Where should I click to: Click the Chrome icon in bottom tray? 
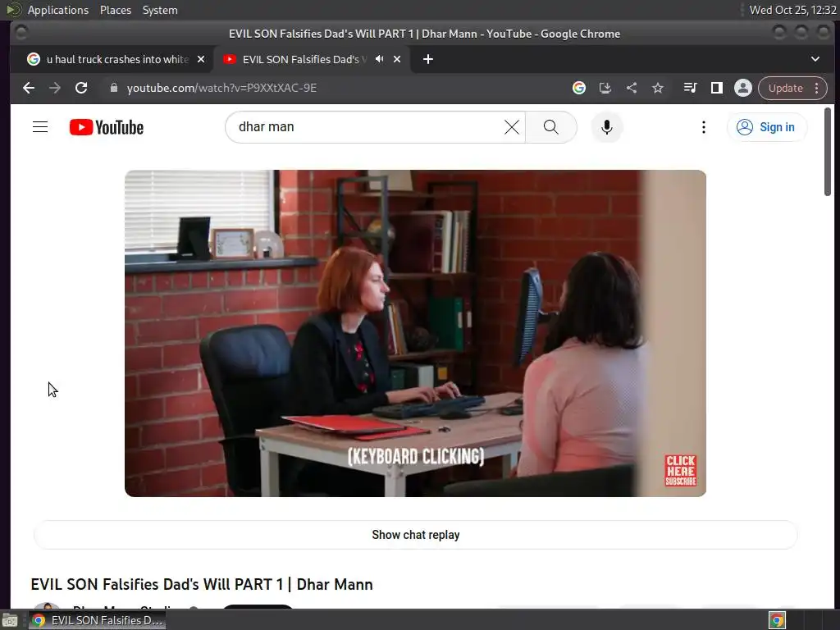click(777, 620)
